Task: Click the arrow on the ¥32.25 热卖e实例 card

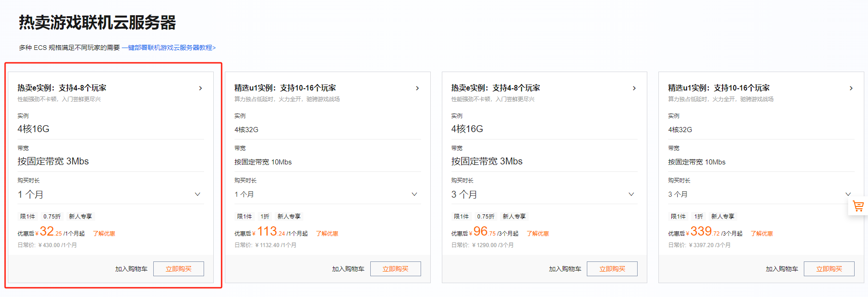Action: (x=200, y=88)
